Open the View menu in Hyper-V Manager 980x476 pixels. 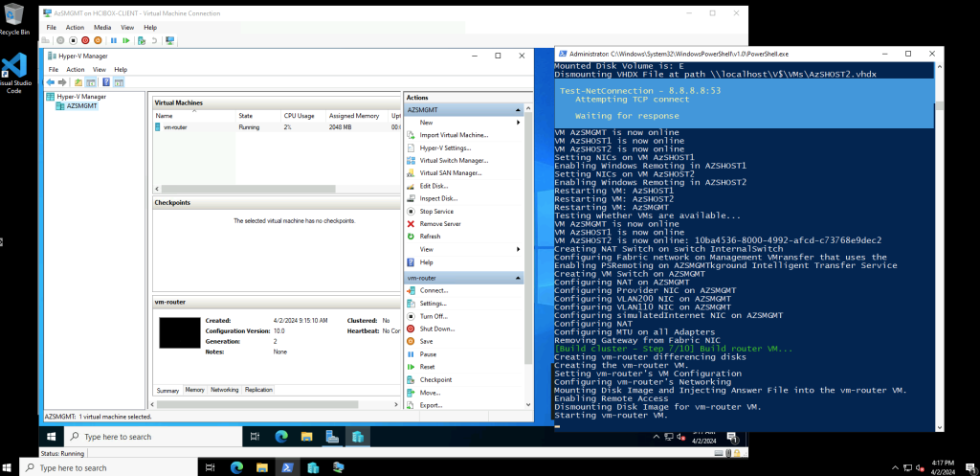point(100,69)
